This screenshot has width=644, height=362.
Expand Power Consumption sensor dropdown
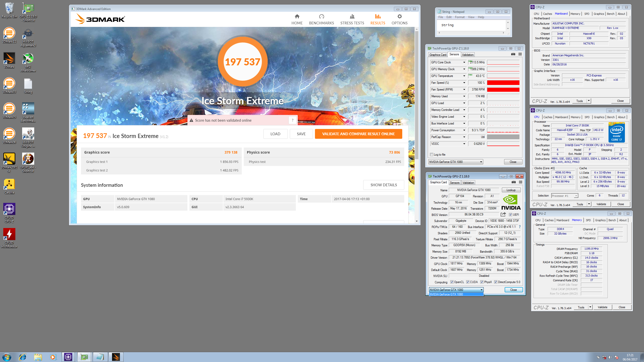(464, 130)
